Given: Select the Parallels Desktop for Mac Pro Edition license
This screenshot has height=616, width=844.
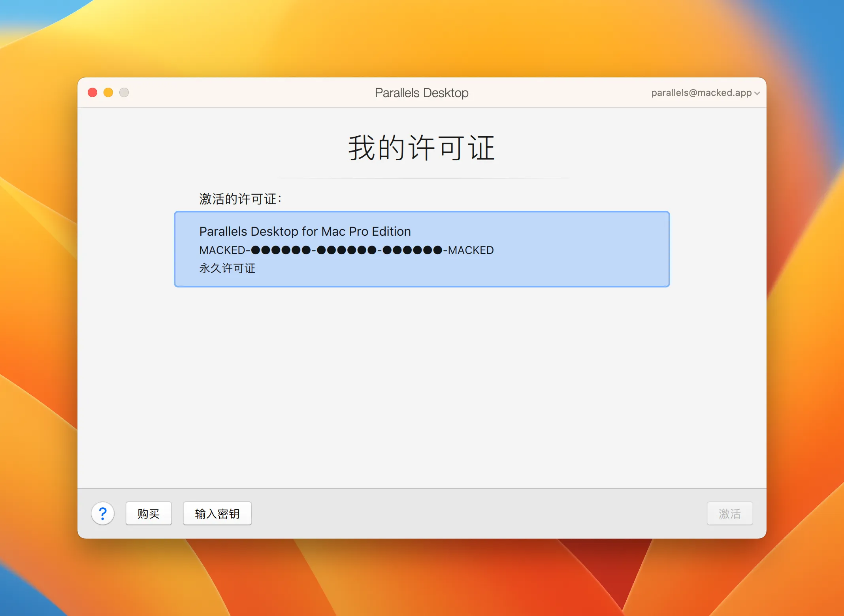Looking at the screenshot, I should [422, 249].
